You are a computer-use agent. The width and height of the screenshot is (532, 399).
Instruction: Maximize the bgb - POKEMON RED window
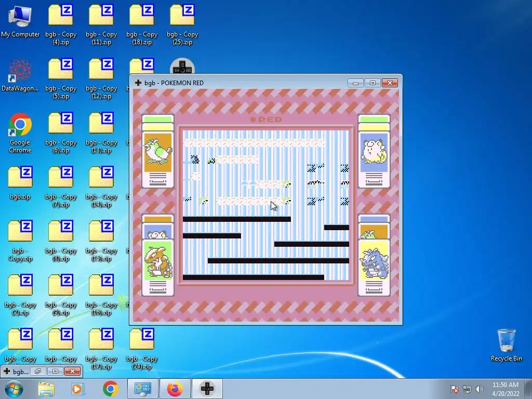373,83
